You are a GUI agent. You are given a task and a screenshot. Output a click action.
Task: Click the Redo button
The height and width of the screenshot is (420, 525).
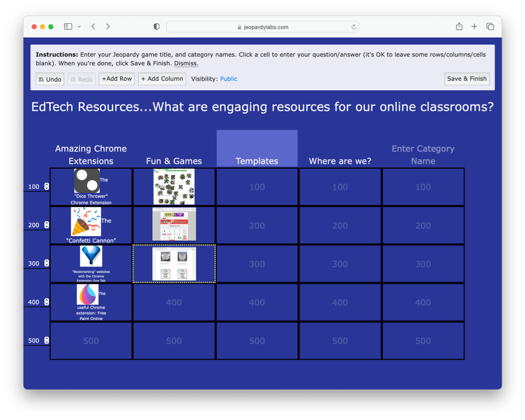click(82, 79)
